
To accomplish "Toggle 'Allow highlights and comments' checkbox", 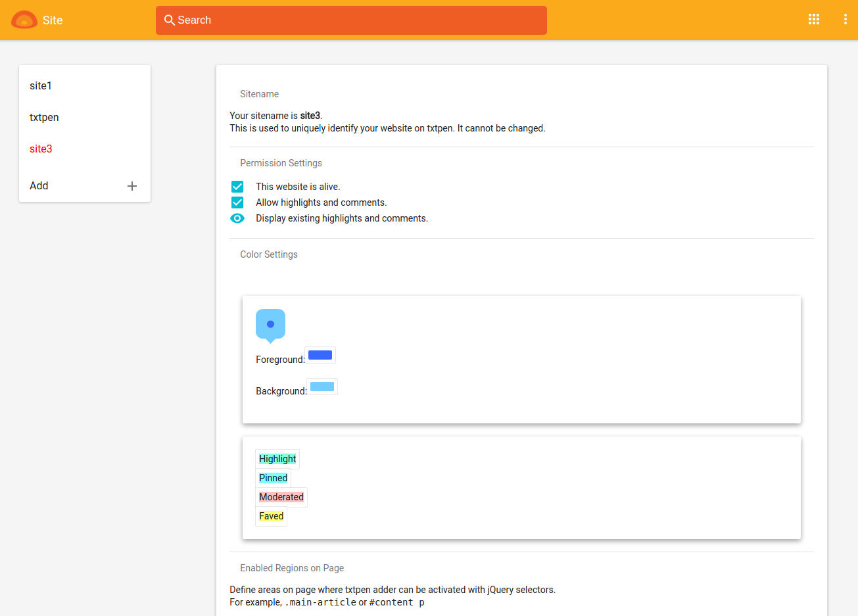I will pyautogui.click(x=237, y=202).
